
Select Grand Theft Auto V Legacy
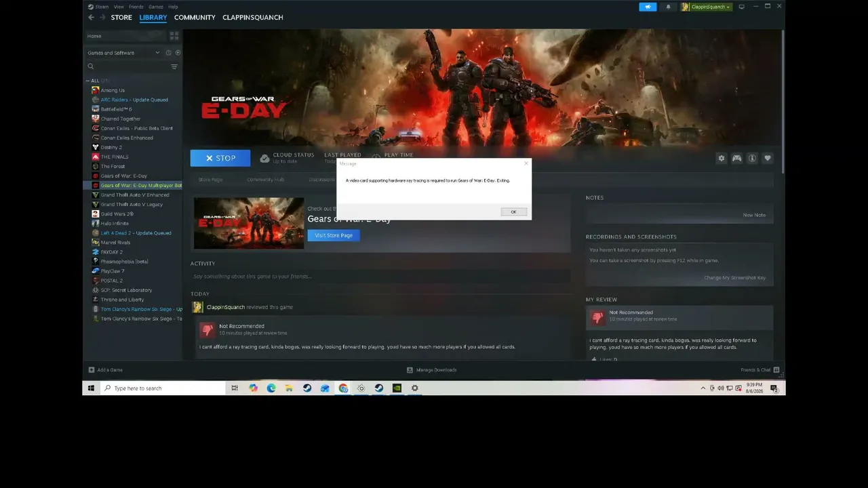coord(132,204)
